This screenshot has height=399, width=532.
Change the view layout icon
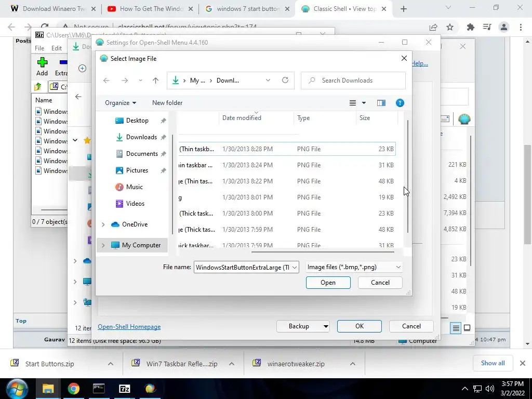click(x=353, y=103)
